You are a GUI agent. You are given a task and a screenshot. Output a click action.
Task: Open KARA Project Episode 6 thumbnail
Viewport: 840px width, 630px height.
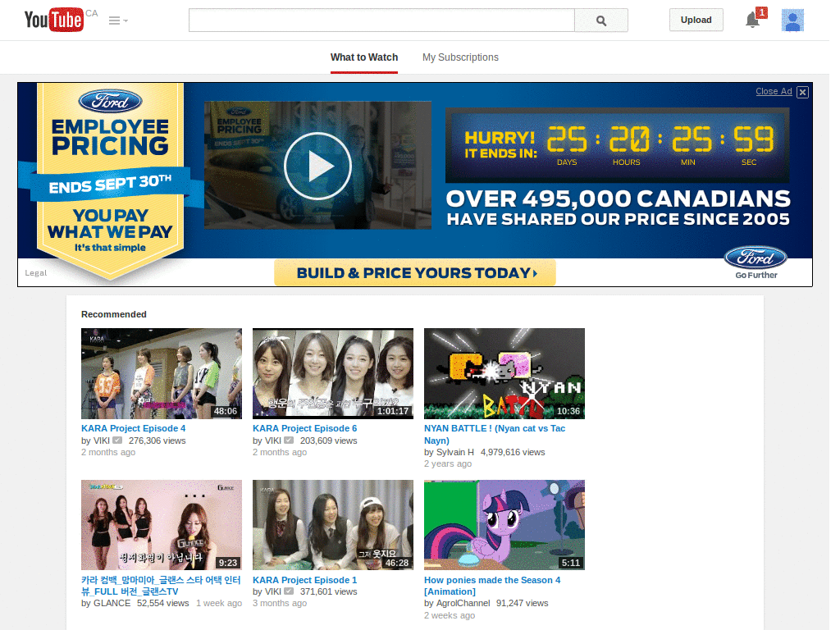(x=333, y=373)
